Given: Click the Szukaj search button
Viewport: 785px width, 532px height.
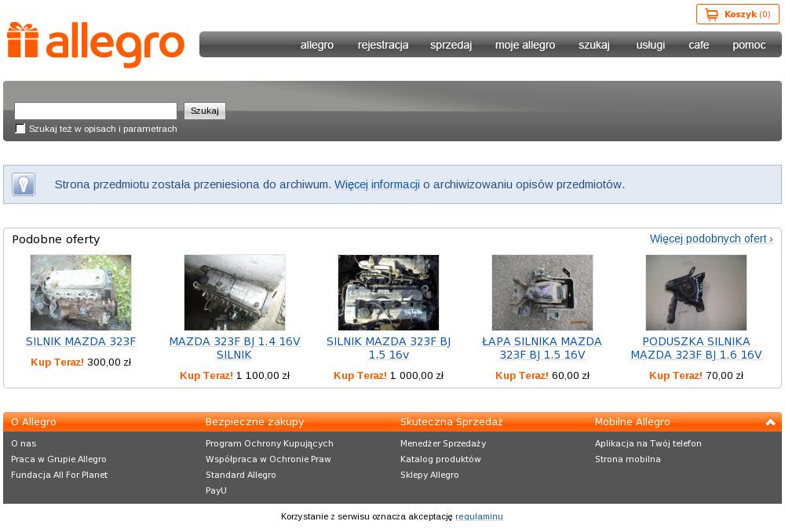Looking at the screenshot, I should click(x=205, y=111).
